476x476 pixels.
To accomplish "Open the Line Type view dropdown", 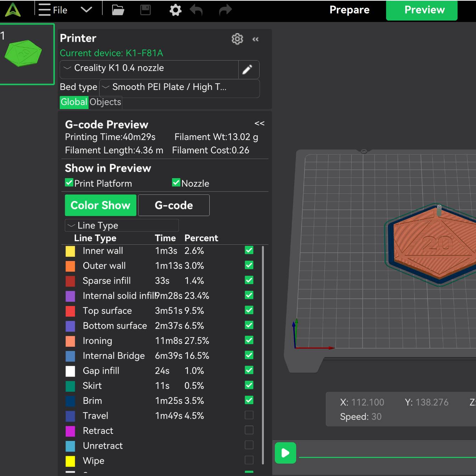I will point(121,226).
